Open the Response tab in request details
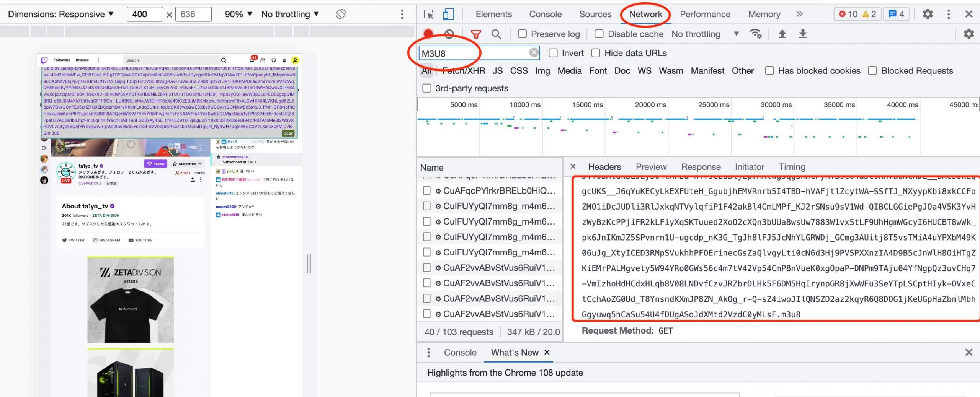The image size is (980, 397). [x=701, y=167]
